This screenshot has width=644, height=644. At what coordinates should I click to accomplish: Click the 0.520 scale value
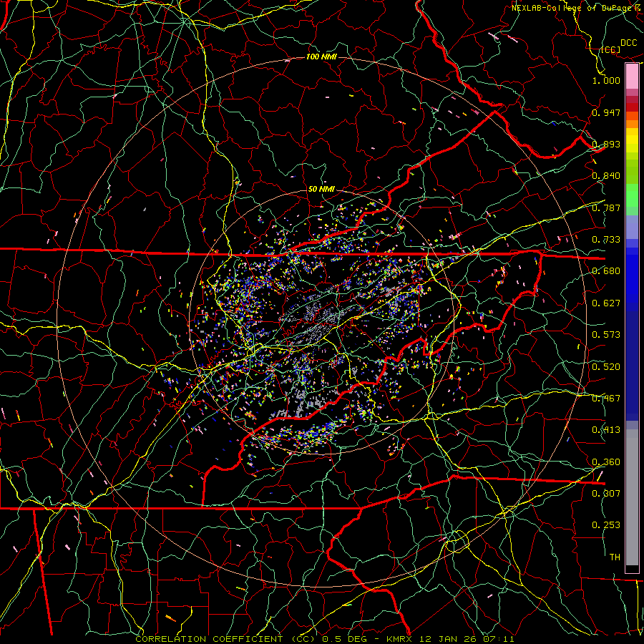pyautogui.click(x=606, y=367)
